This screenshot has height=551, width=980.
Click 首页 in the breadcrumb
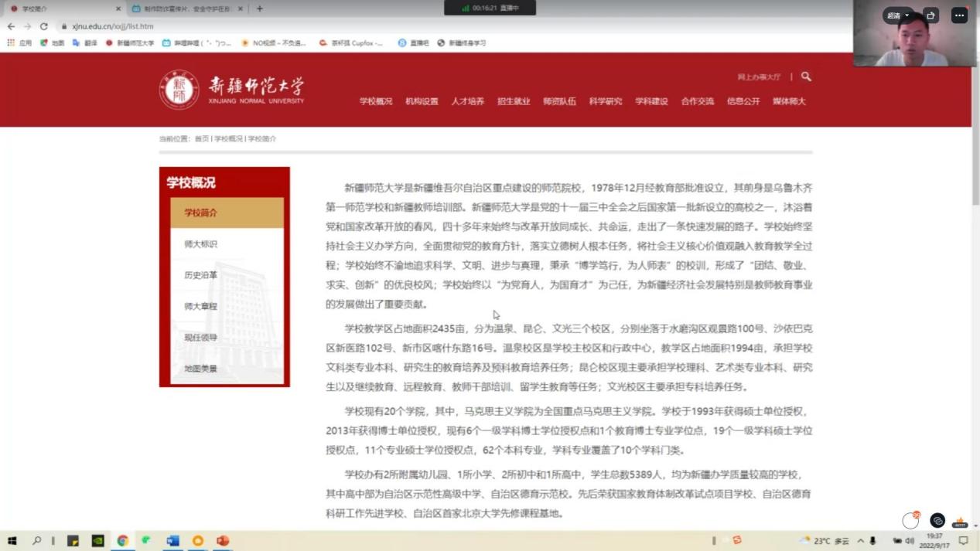pyautogui.click(x=201, y=139)
